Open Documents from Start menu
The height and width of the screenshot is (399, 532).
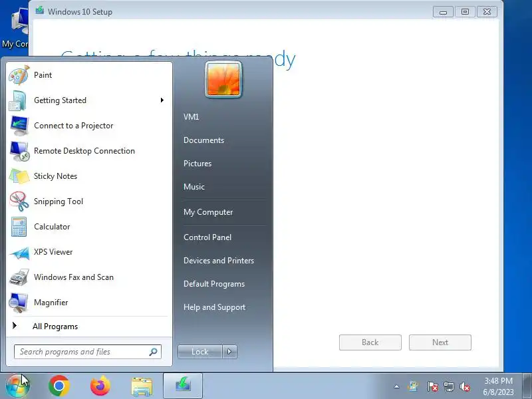click(204, 140)
